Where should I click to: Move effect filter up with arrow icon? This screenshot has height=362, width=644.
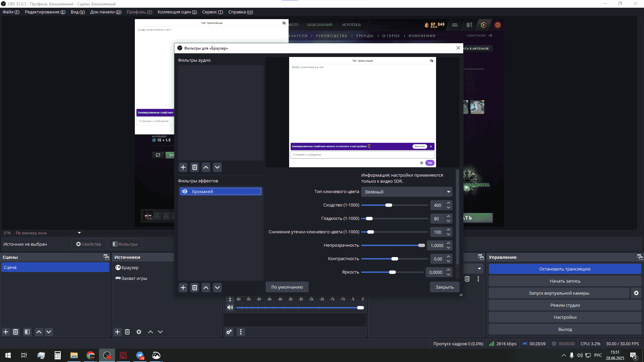(x=206, y=288)
